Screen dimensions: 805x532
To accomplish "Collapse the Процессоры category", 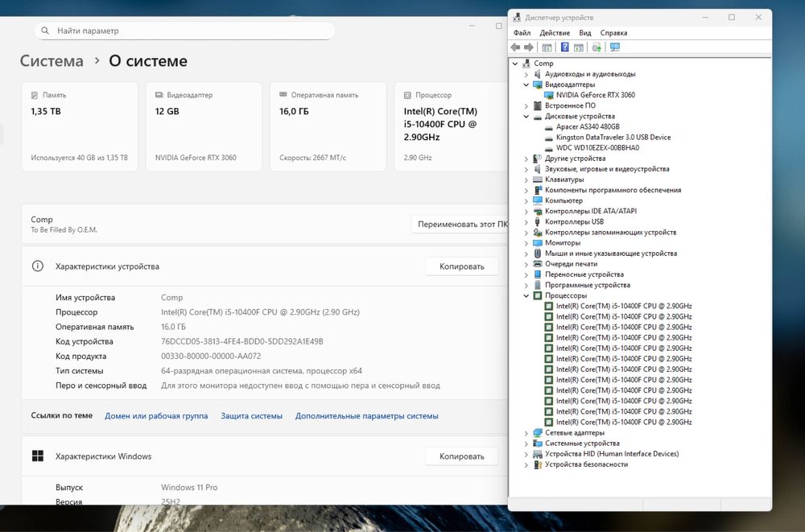I will pos(526,295).
